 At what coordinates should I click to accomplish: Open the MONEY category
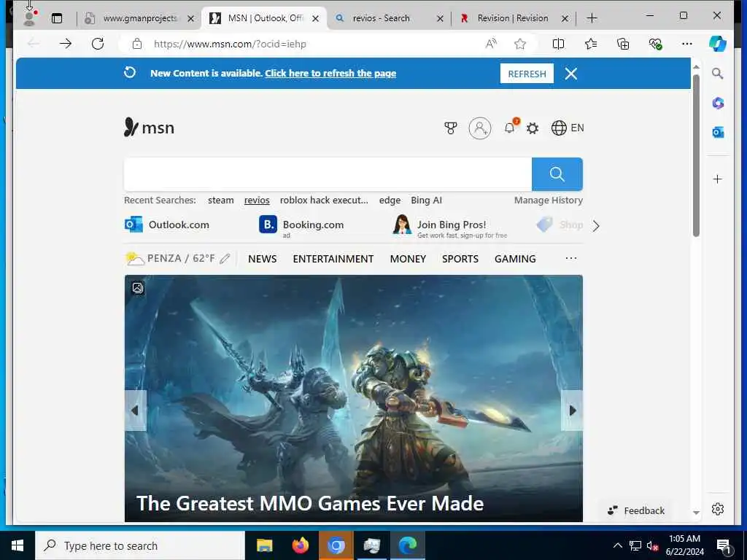click(x=408, y=259)
